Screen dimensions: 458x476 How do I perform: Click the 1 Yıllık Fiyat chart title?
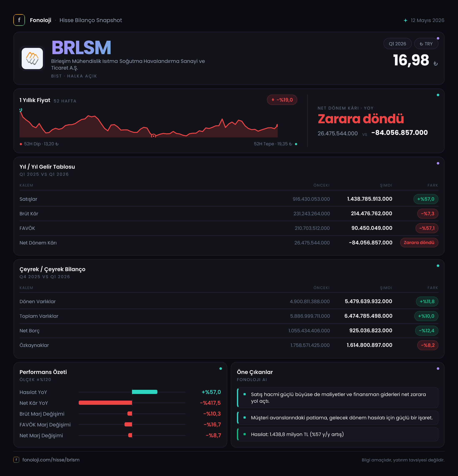[35, 100]
